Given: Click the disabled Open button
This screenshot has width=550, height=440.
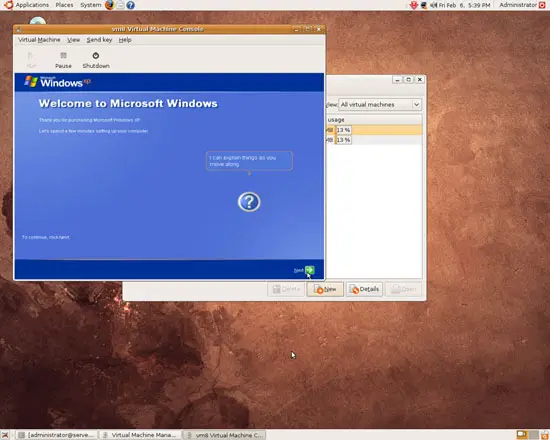Looking at the screenshot, I should [x=404, y=289].
